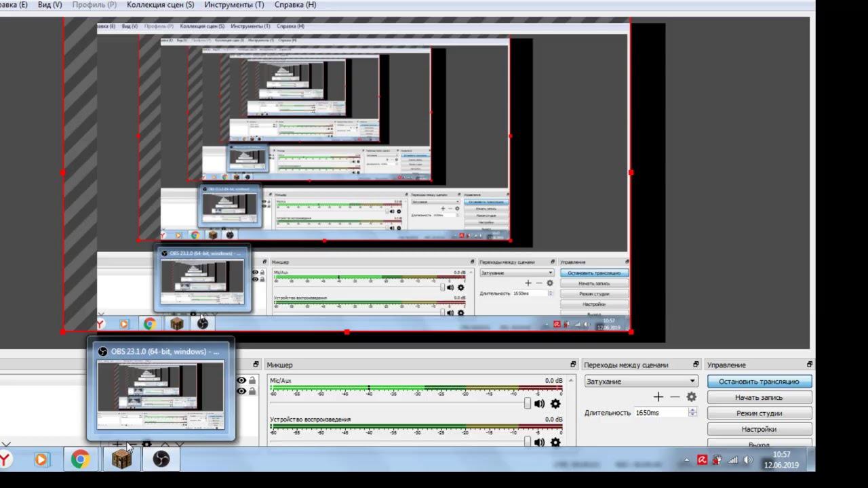The height and width of the screenshot is (488, 868).
Task: Click the Микшер panel title
Action: coord(279,365)
